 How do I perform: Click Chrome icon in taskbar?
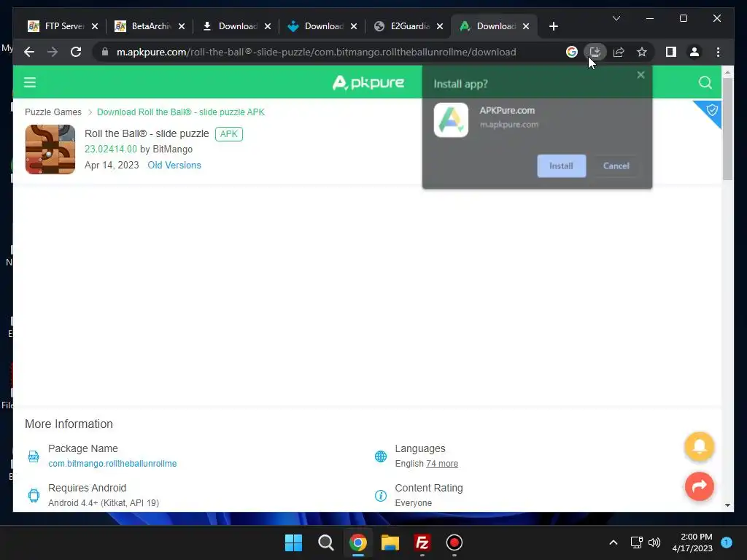tap(357, 542)
